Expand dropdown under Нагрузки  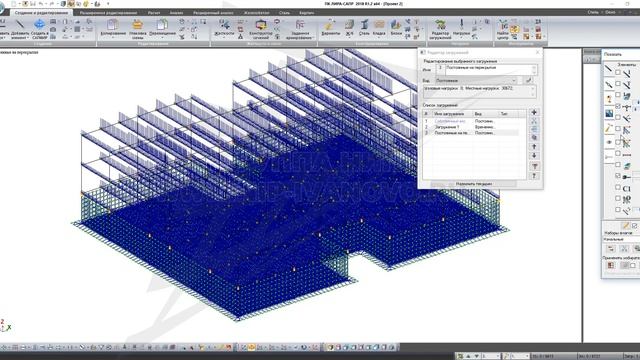click(462, 38)
